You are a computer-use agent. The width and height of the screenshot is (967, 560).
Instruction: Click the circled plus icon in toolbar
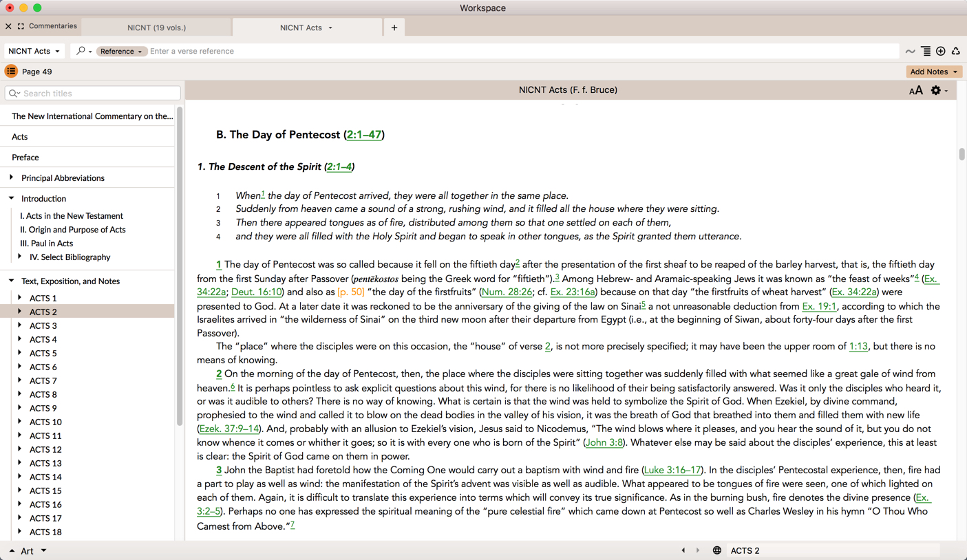point(941,51)
